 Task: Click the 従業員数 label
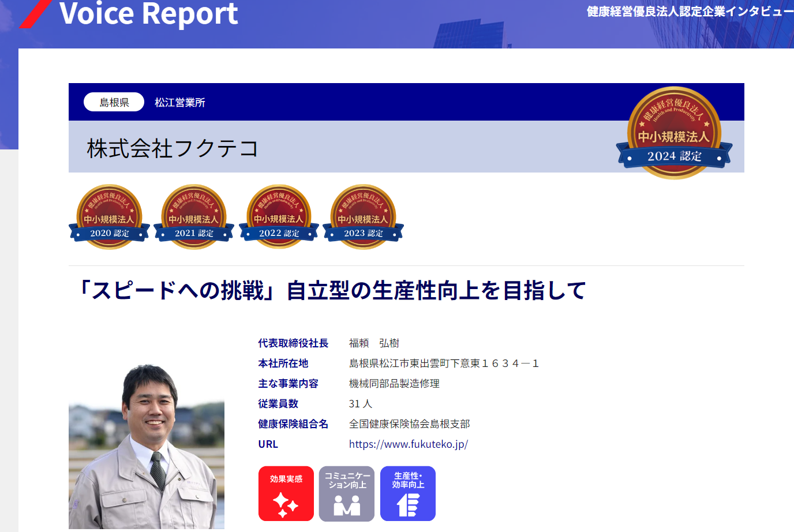coord(278,404)
